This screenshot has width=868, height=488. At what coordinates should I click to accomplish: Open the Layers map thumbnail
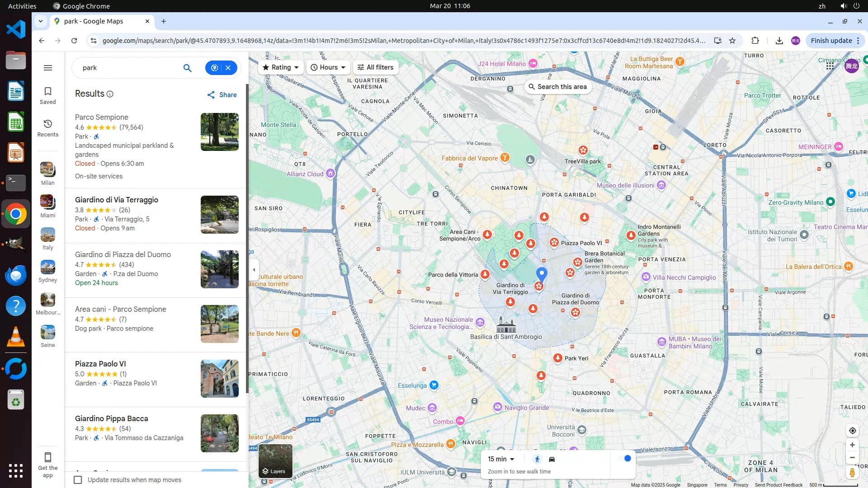(x=275, y=461)
